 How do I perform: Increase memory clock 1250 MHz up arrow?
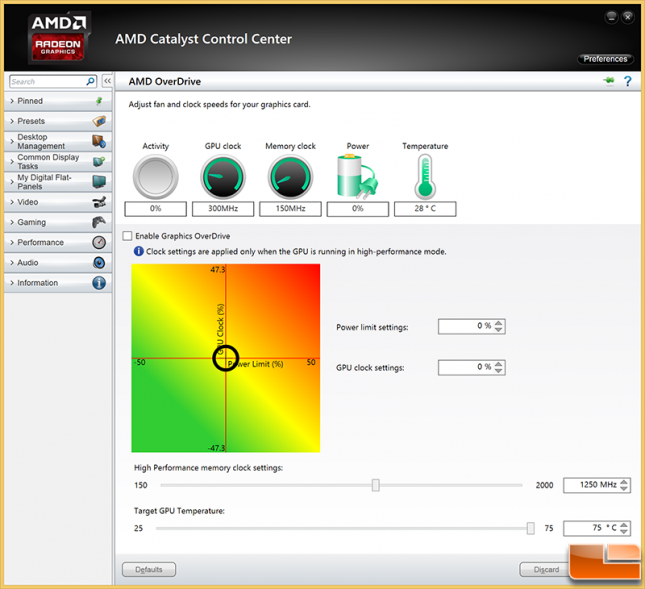pos(624,482)
